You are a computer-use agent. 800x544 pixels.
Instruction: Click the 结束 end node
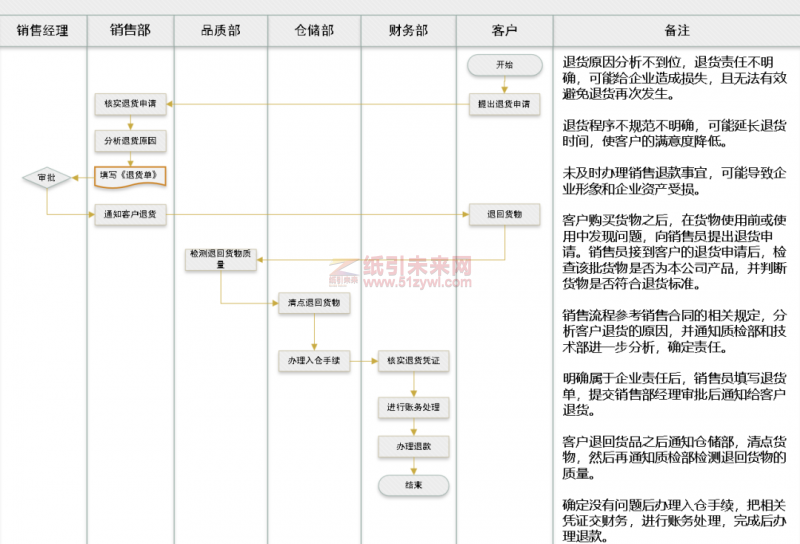point(414,485)
